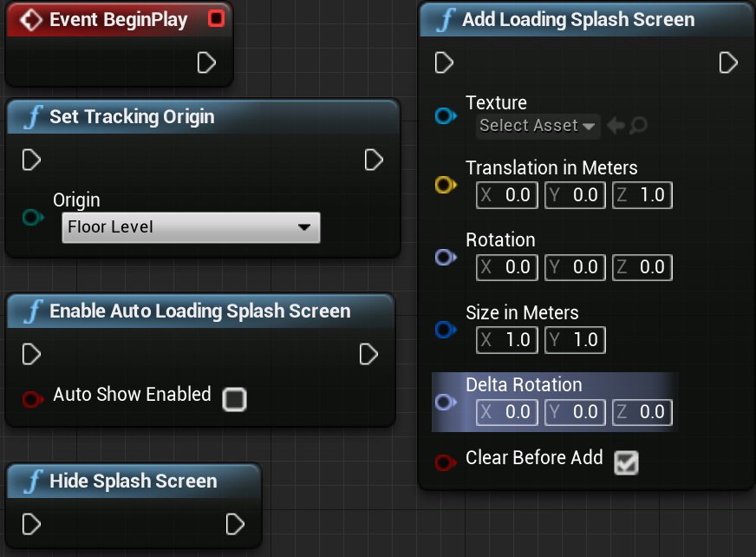The image size is (756, 557).
Task: Select the Enable Auto Loading Splash Screen title
Action: (200, 311)
